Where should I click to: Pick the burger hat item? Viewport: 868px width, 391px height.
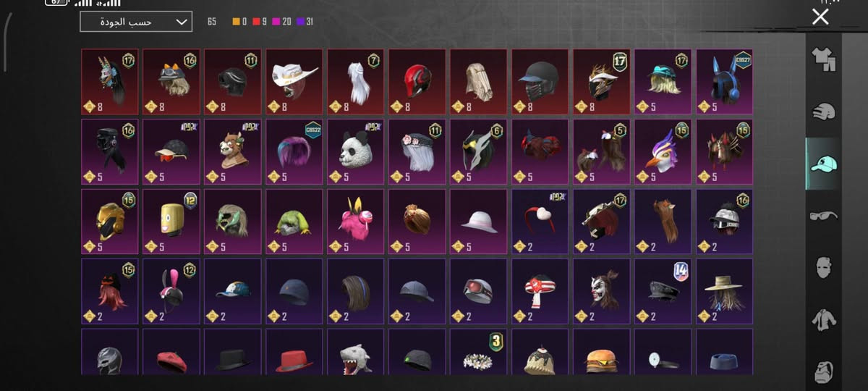[x=601, y=352]
